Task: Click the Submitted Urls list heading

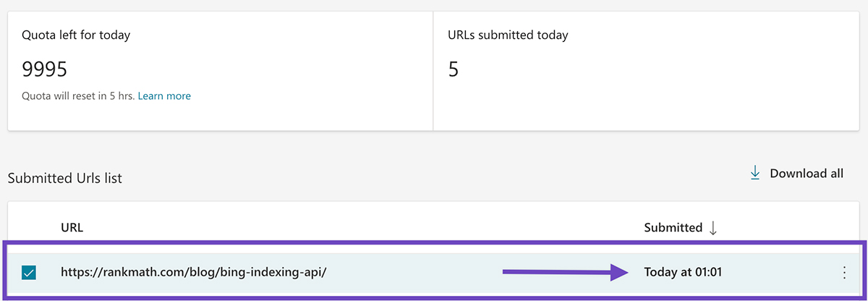Action: pyautogui.click(x=64, y=178)
